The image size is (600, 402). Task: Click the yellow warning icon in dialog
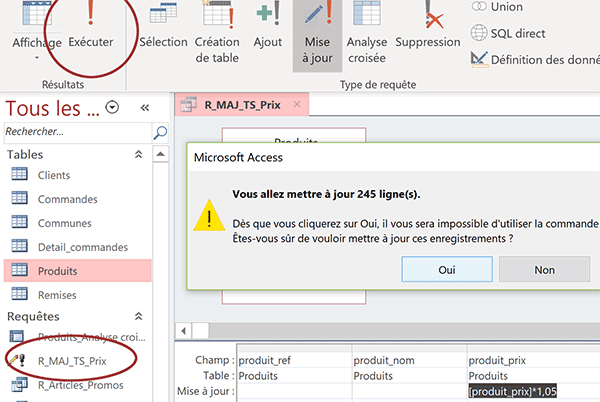pyautogui.click(x=209, y=216)
